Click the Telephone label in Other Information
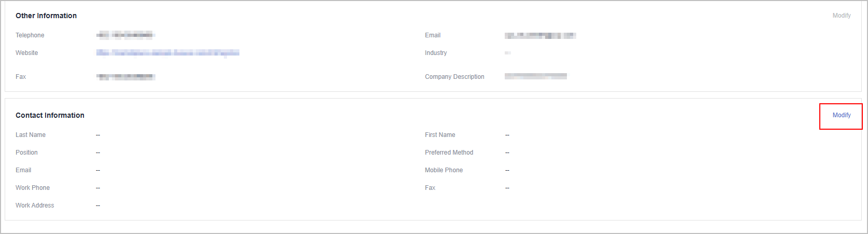 click(30, 35)
